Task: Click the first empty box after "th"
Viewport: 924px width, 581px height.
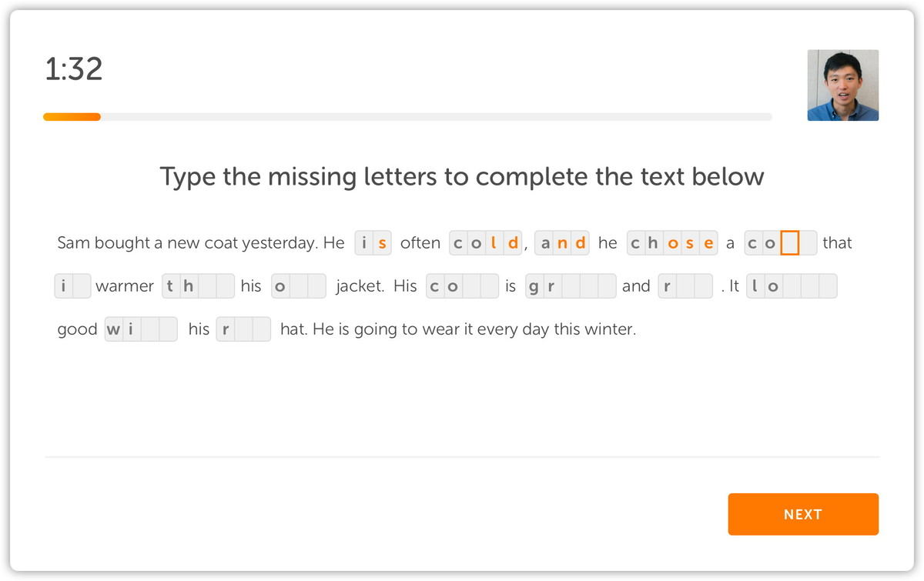Action: [x=206, y=286]
